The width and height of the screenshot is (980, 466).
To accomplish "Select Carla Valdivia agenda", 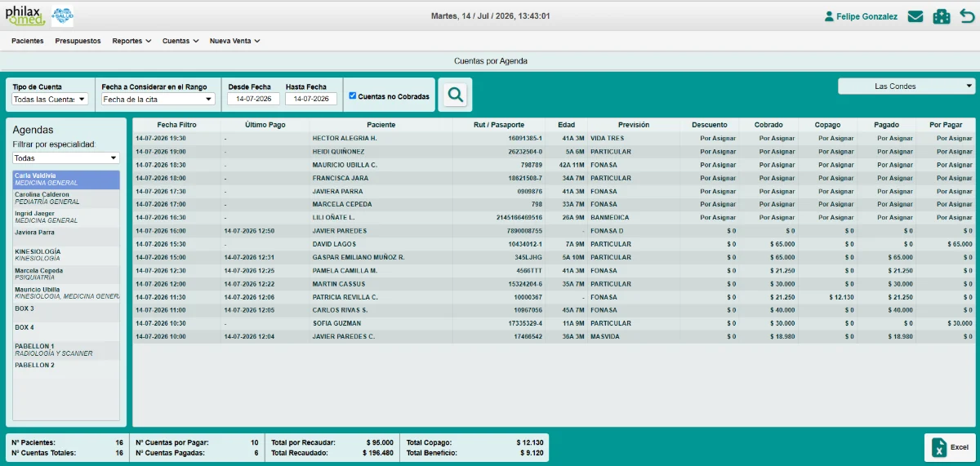I will pos(66,180).
